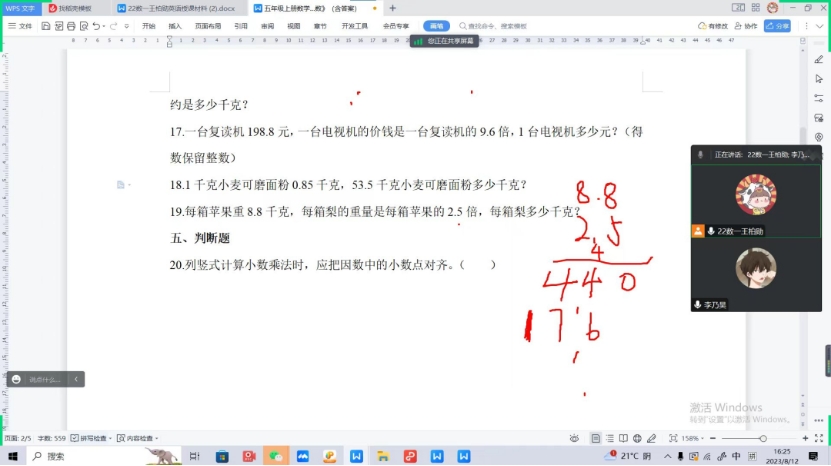Switch to page layout view icon in status bar
Viewport: 831px width, 466px height.
pos(596,438)
